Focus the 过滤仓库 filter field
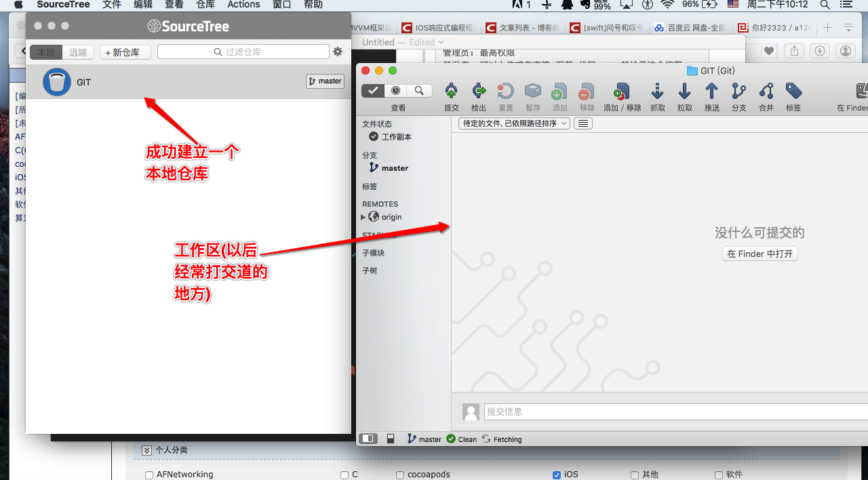868x480 pixels. [x=243, y=52]
